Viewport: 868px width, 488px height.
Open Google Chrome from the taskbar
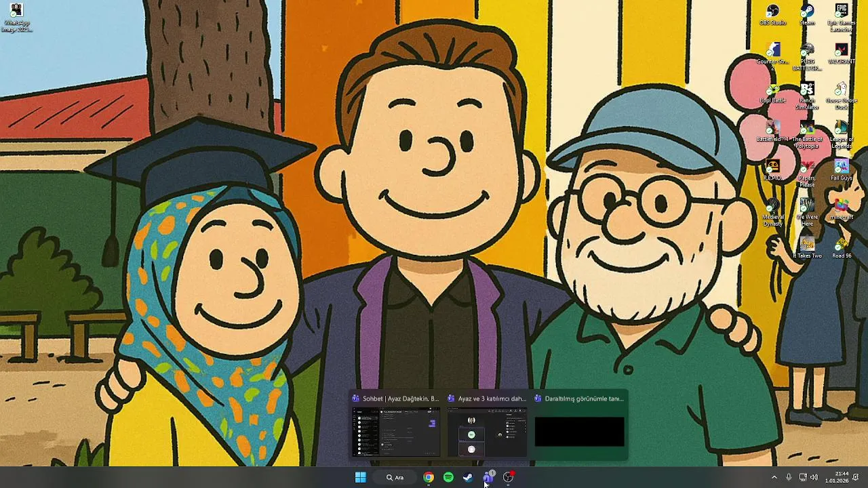pyautogui.click(x=429, y=477)
